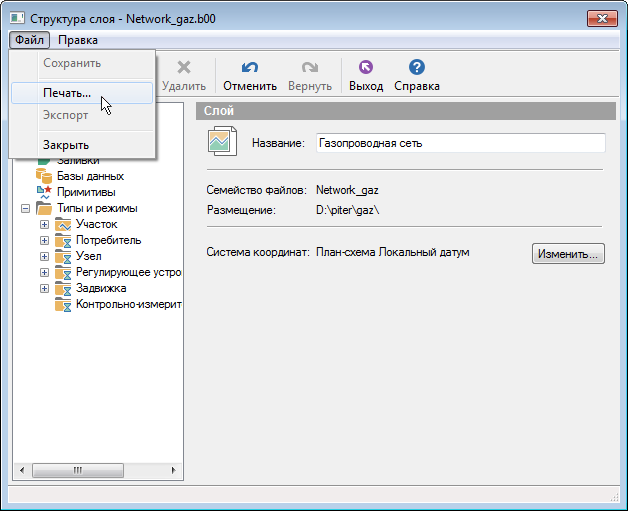Image resolution: width=628 pixels, height=511 pixels.
Task: Choose Печать... from the File menu
Action: tap(82, 93)
